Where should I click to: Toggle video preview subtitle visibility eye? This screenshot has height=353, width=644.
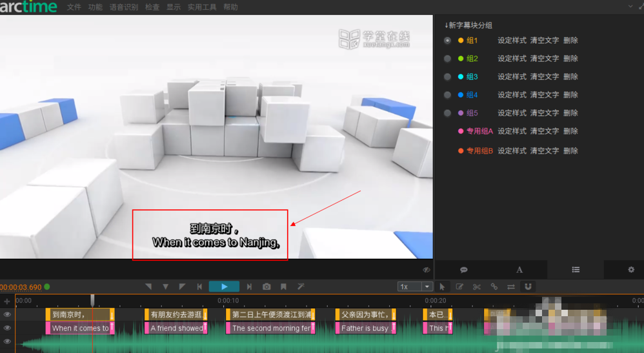pyautogui.click(x=426, y=270)
